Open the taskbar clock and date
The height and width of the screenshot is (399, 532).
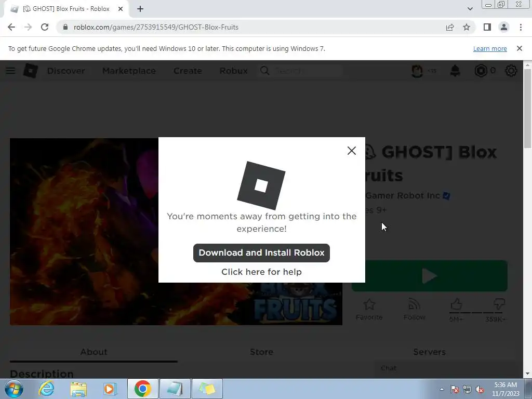point(506,389)
